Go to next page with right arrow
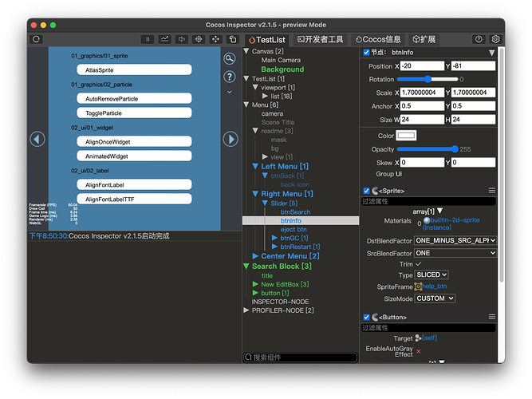The image size is (532, 399). pyautogui.click(x=231, y=139)
